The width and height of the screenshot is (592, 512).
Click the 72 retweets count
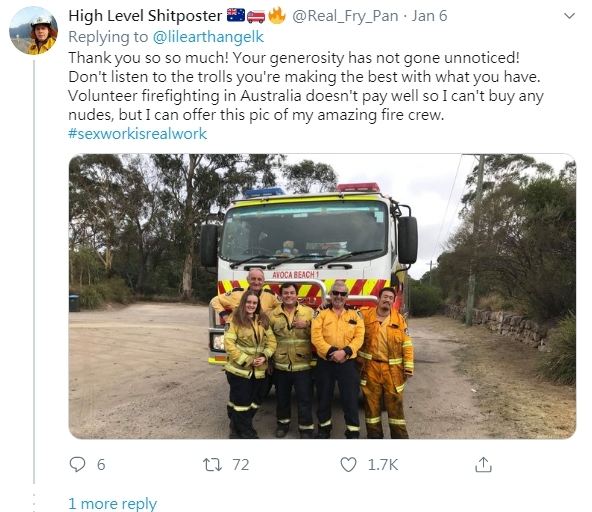241,465
